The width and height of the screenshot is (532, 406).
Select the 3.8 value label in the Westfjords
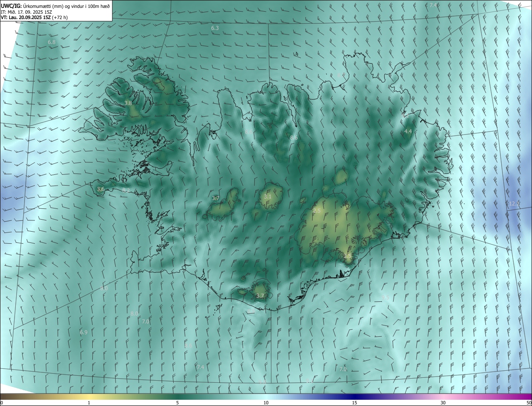click(128, 103)
